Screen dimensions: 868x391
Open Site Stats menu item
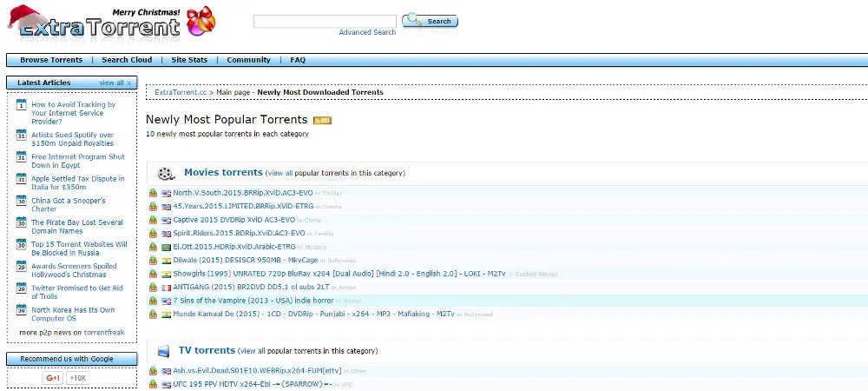coord(189,60)
